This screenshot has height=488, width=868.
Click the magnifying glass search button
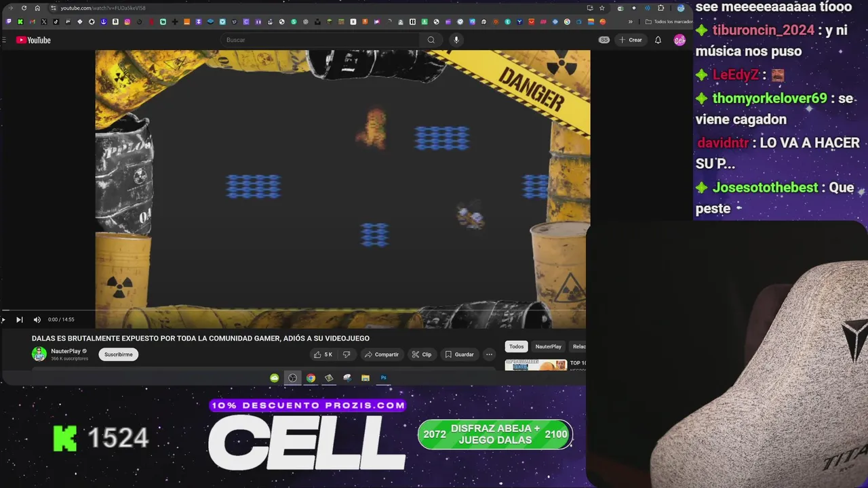point(431,40)
